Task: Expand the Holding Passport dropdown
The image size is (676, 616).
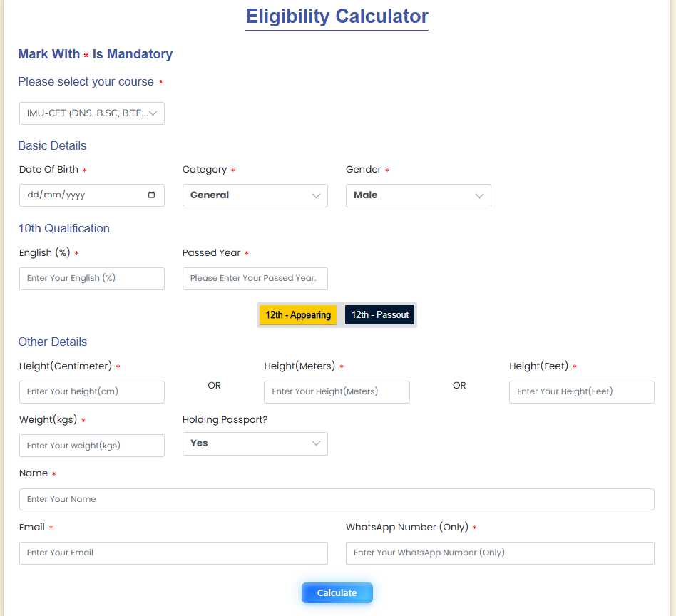Action: 255,443
